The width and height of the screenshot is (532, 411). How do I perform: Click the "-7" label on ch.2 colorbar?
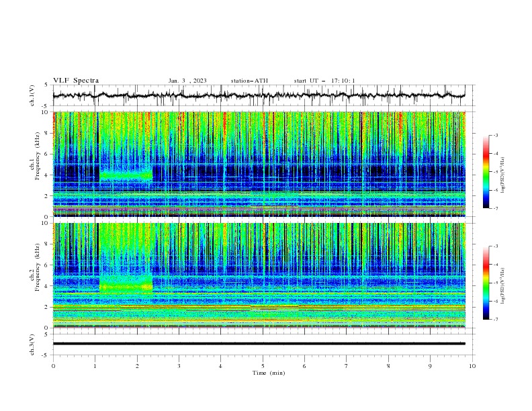point(495,320)
